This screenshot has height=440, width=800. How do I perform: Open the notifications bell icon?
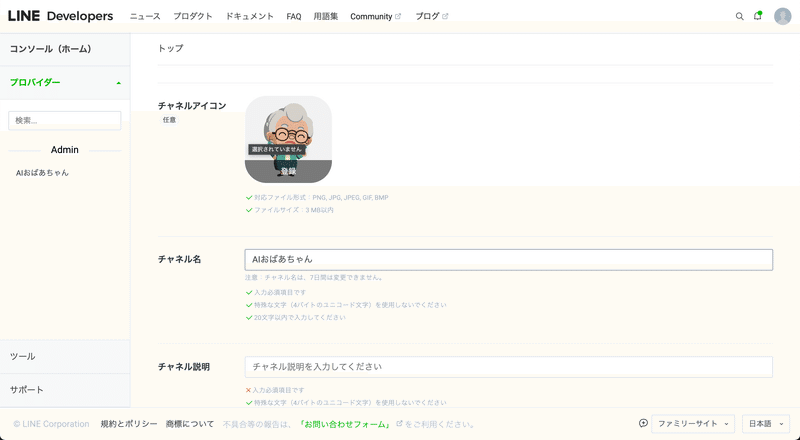[758, 16]
